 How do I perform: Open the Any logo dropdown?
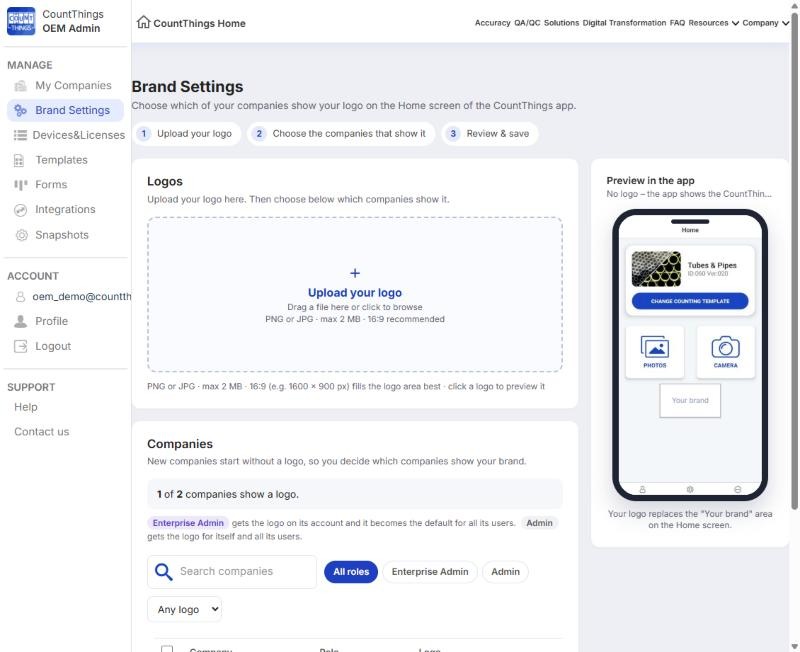point(185,609)
